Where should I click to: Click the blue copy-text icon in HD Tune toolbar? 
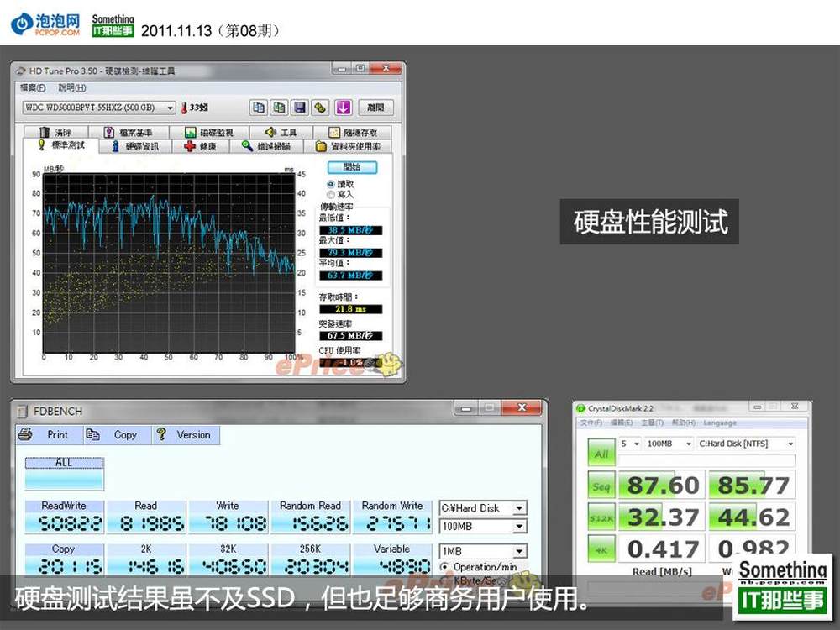(x=258, y=108)
